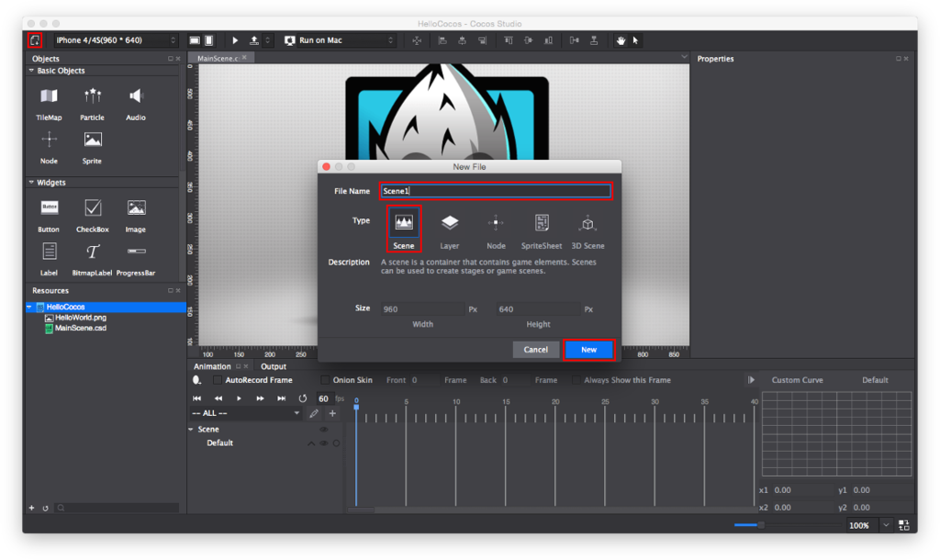The width and height of the screenshot is (940, 560).
Task: Toggle the circle lock on Default track
Action: pyautogui.click(x=336, y=443)
